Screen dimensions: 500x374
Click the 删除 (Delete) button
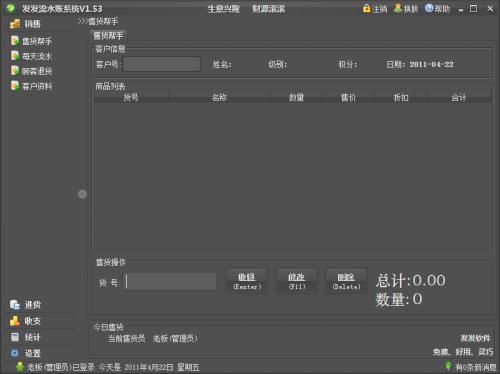coord(346,281)
